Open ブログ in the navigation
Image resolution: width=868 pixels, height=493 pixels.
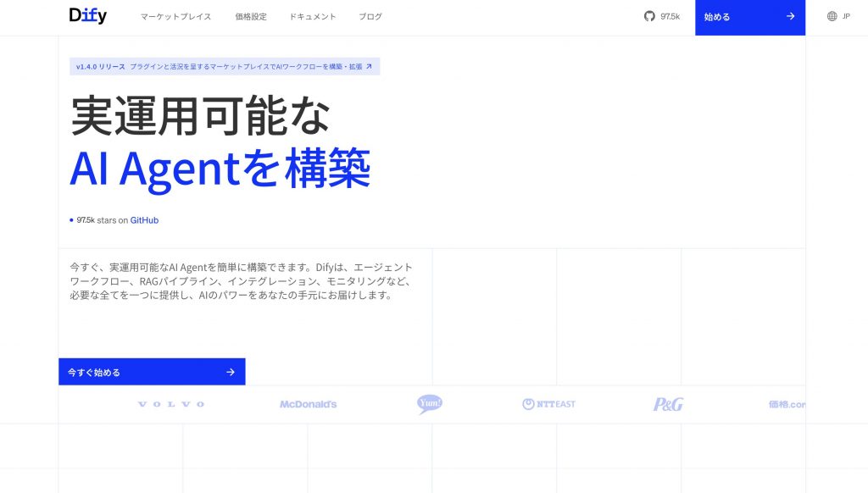370,17
